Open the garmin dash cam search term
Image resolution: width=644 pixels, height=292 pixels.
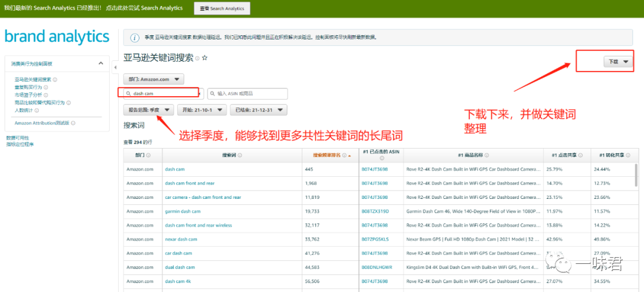coord(183,211)
